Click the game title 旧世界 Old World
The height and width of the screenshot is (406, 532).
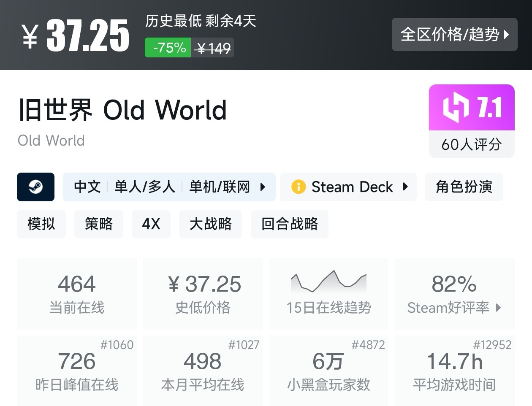(122, 111)
